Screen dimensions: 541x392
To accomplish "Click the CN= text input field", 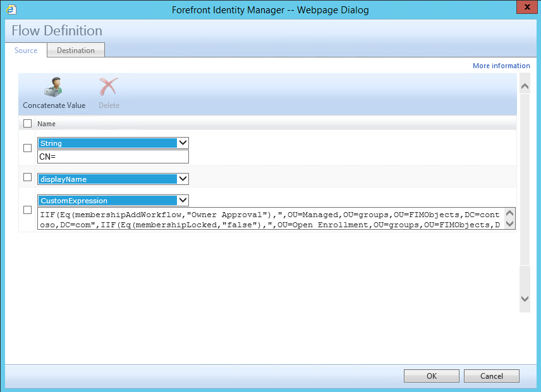I will 113,157.
